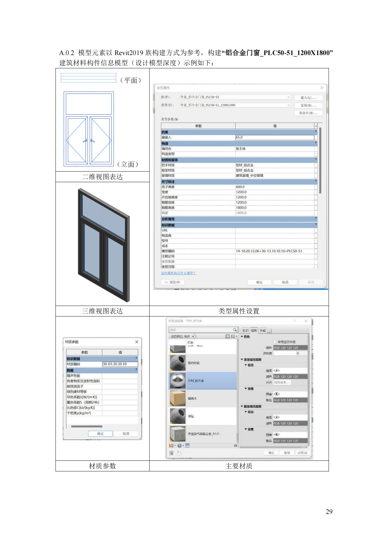The image size is (392, 555).
Task: Click the 值 column header in 类型属性
Action: tap(275, 126)
